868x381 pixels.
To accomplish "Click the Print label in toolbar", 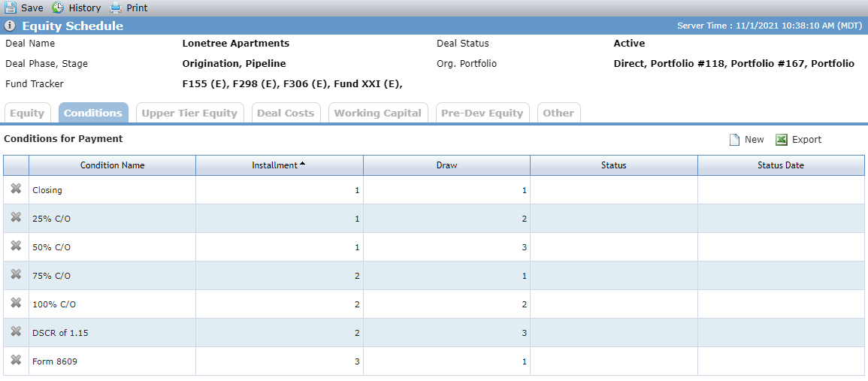I will click(x=138, y=8).
